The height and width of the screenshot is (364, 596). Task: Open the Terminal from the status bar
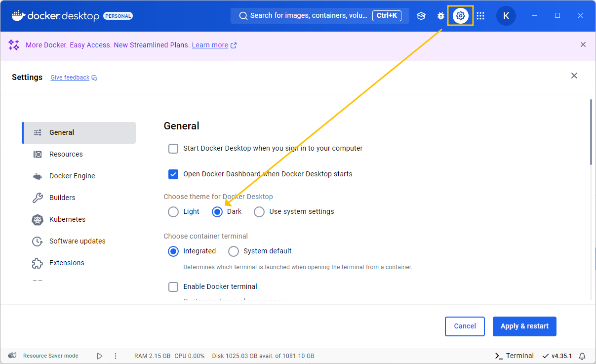pyautogui.click(x=514, y=356)
